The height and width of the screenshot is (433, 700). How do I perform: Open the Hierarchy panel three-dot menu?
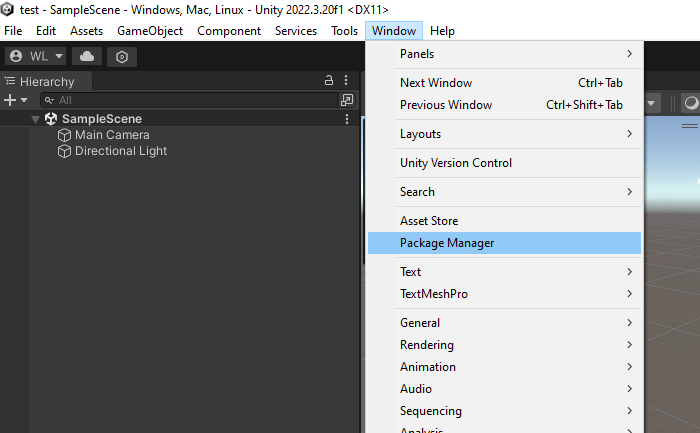(347, 81)
